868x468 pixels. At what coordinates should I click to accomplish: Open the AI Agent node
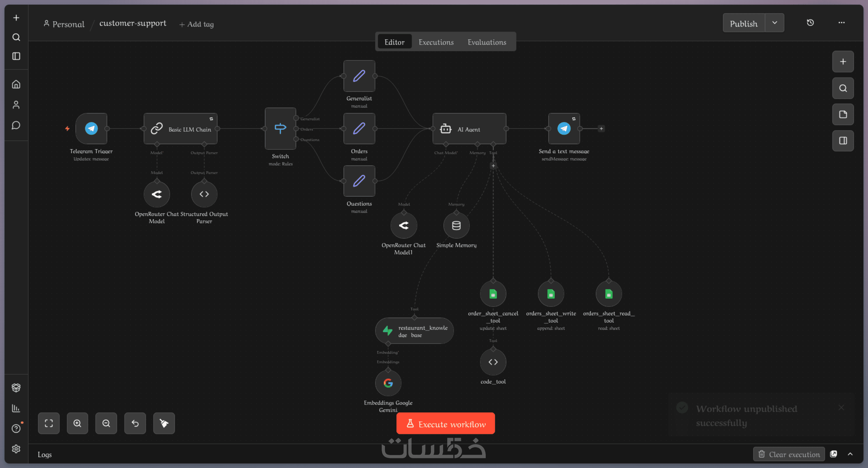click(469, 129)
